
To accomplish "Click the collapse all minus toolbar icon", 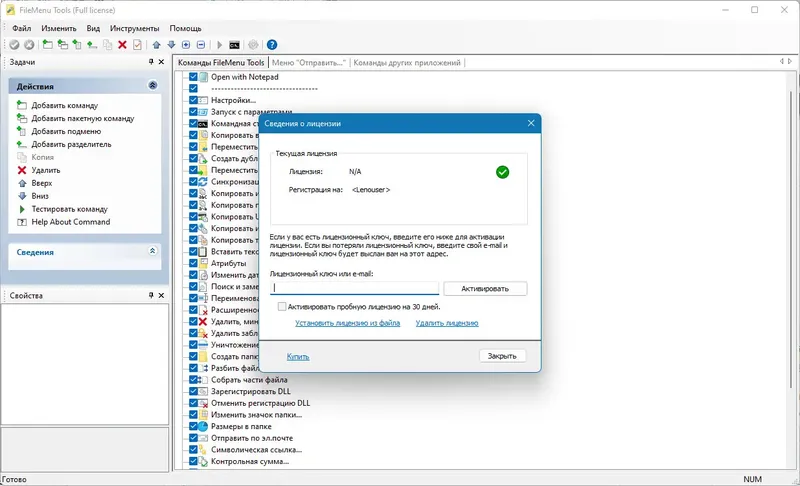I will tap(201, 45).
